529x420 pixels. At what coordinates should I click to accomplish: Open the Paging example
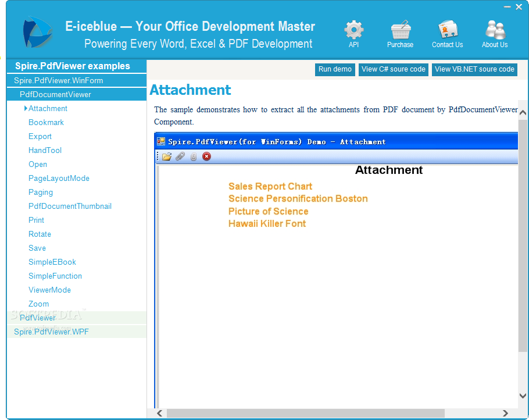tap(41, 192)
